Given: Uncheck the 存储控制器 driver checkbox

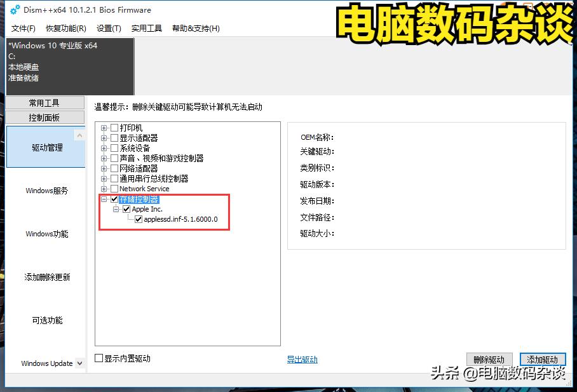Looking at the screenshot, I should point(114,198).
